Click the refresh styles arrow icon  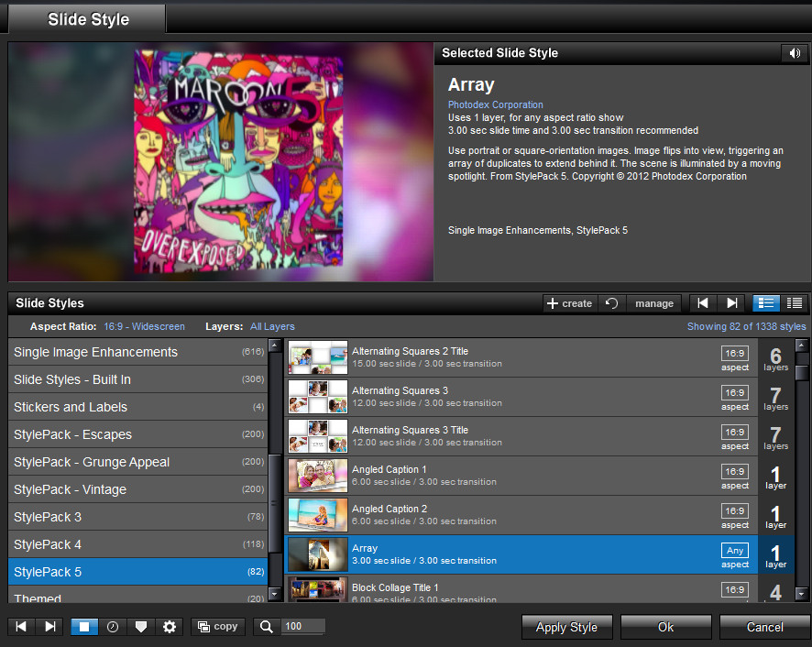611,303
